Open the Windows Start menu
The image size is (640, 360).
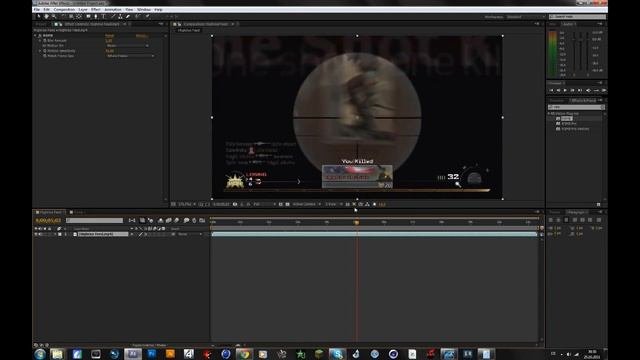[40, 354]
